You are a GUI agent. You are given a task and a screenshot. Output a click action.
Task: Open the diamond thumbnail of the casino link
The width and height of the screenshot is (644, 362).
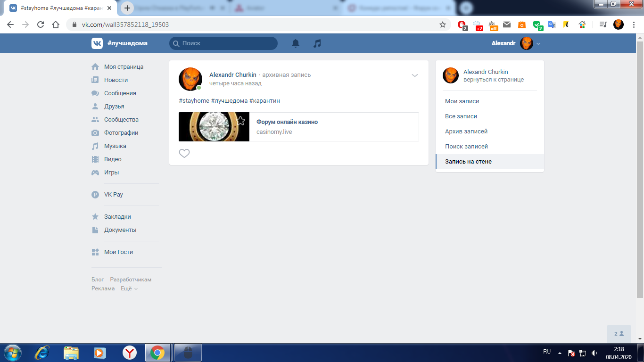tap(214, 127)
